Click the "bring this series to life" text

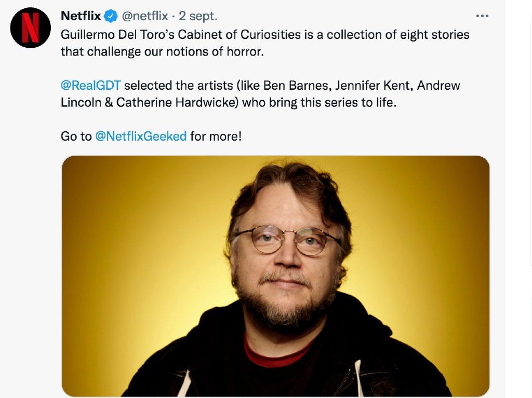(x=332, y=102)
